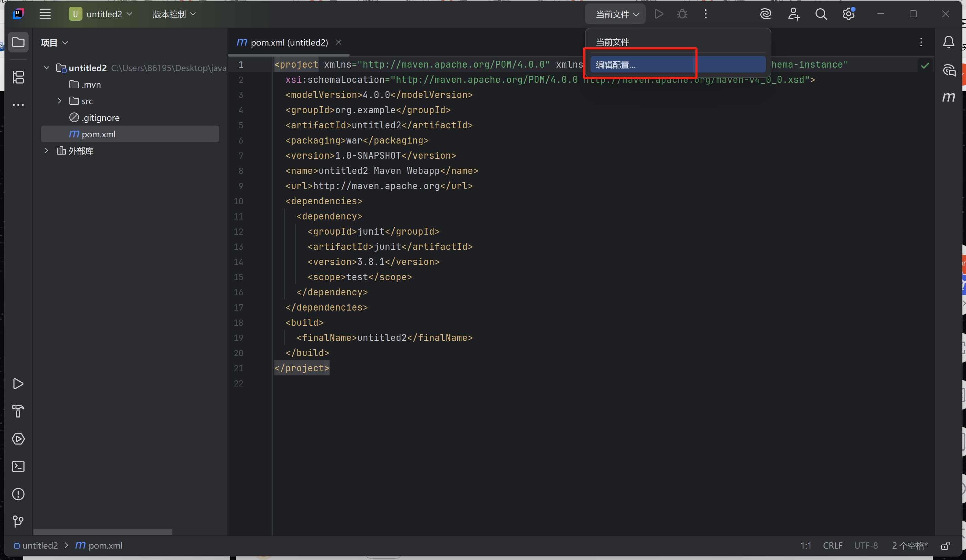Click the project panel horizontal scrollbar
Image resolution: width=966 pixels, height=560 pixels.
tap(103, 532)
